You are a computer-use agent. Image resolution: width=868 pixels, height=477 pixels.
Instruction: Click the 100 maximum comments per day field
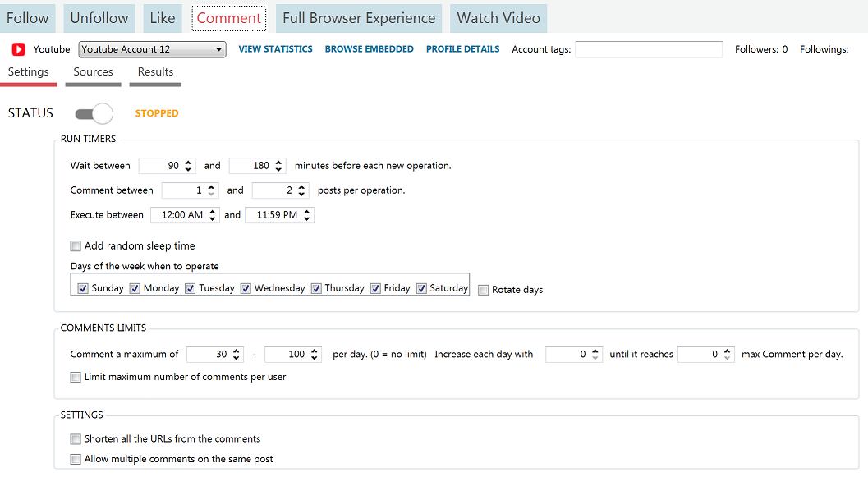click(x=287, y=355)
